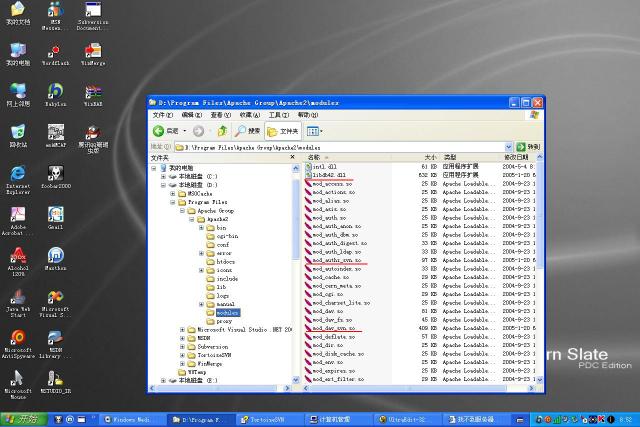Screen dimensions: 640x427
Task: Select Adobe Acrobat desktop icon
Action: (18, 220)
